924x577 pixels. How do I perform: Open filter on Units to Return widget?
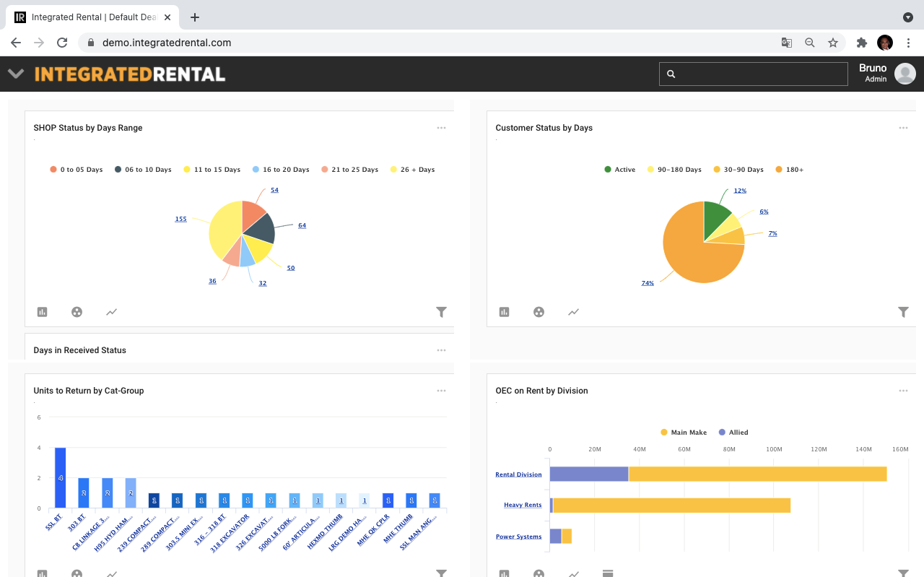(441, 573)
